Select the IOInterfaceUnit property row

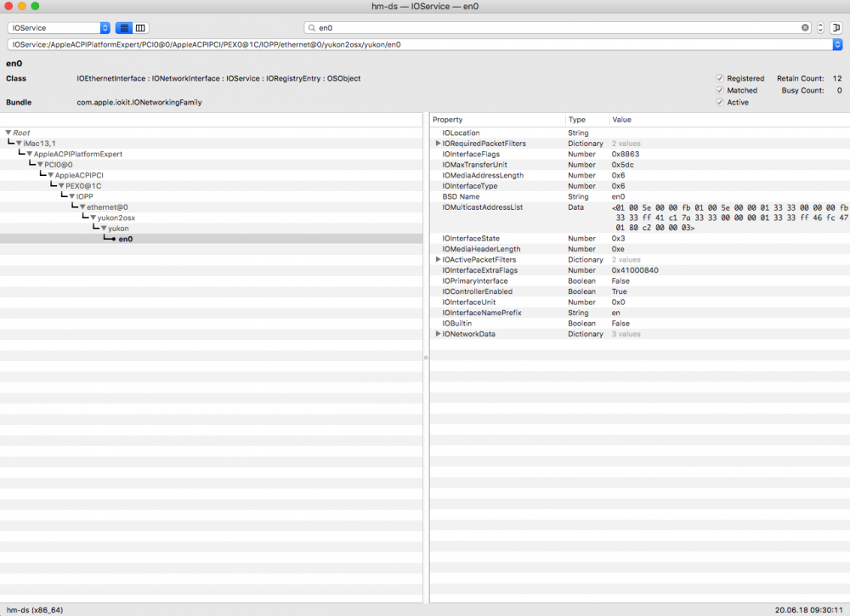tap(640, 302)
